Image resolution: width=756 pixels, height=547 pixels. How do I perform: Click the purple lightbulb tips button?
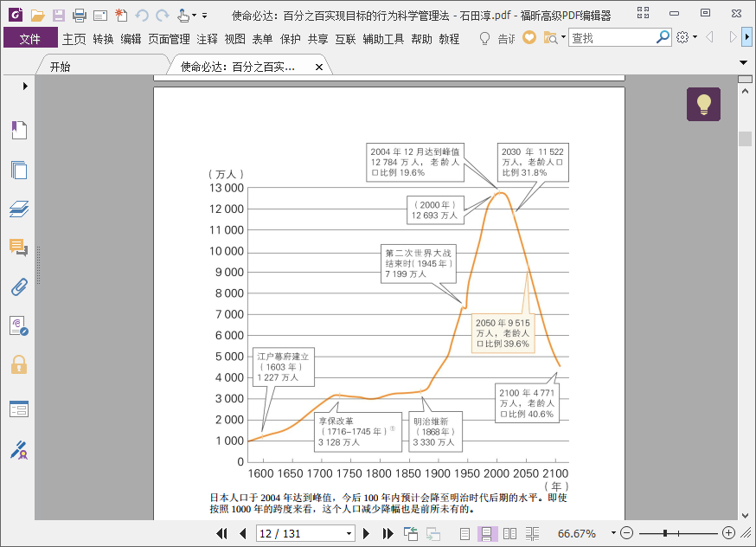coord(703,104)
